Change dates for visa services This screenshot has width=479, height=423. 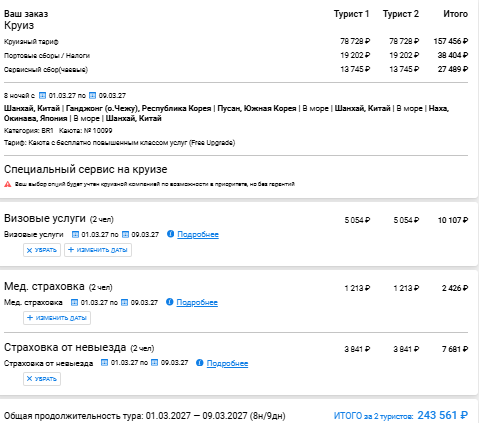[x=98, y=250]
